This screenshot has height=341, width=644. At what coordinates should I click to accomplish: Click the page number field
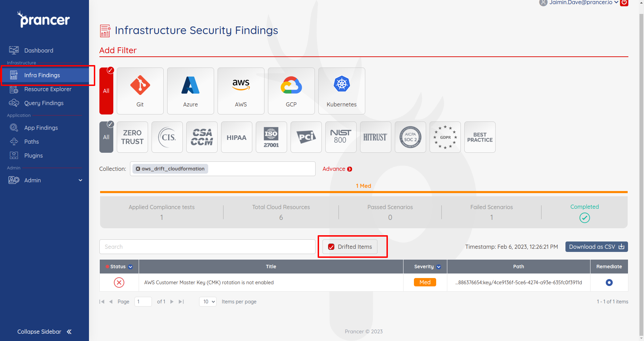(x=143, y=302)
